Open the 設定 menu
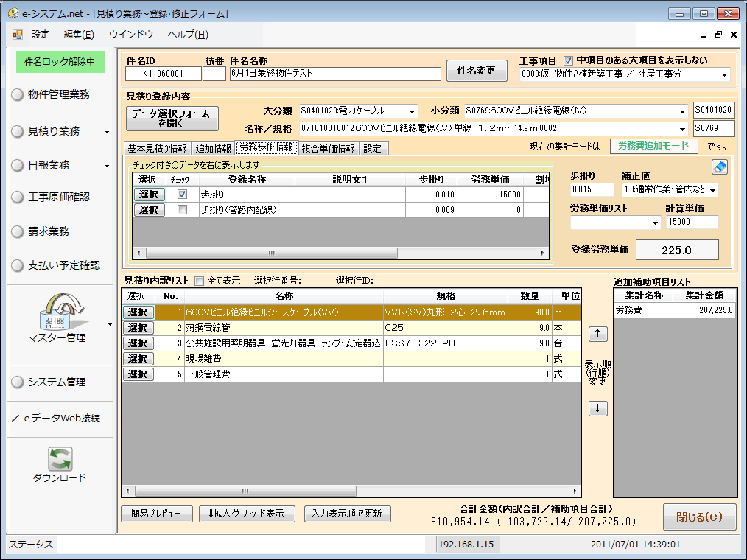Image resolution: width=747 pixels, height=560 pixels. pos(41,35)
